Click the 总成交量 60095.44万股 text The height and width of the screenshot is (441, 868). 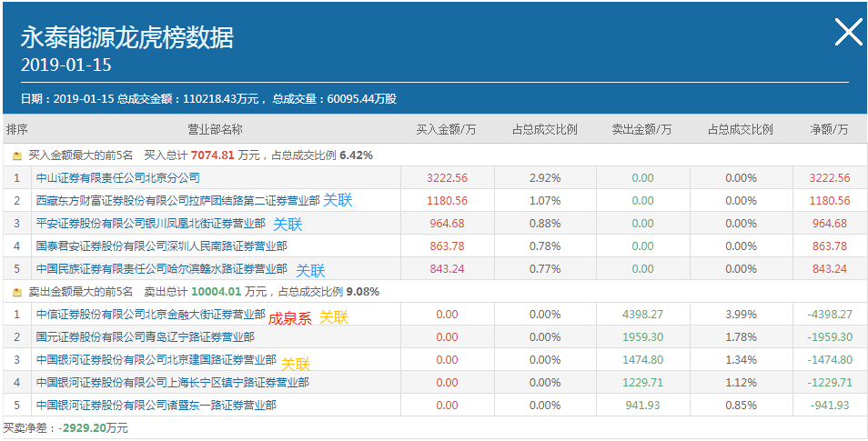pos(334,100)
